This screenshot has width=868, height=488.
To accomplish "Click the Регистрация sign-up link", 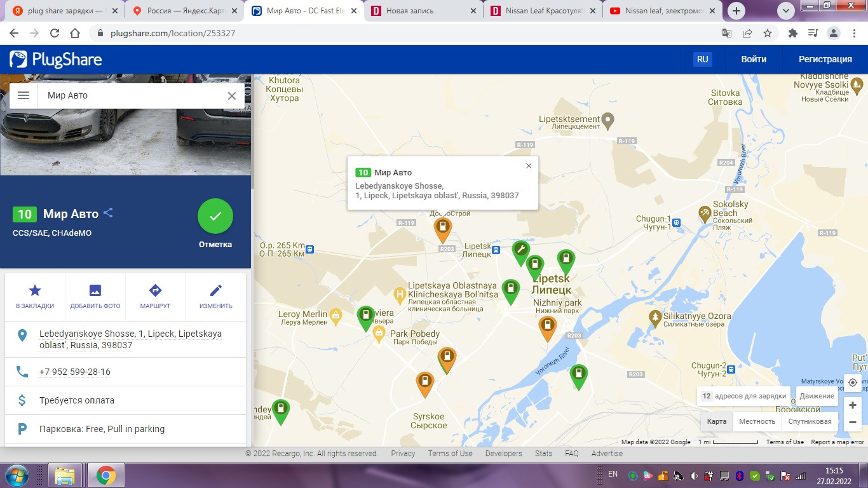I will 825,59.
